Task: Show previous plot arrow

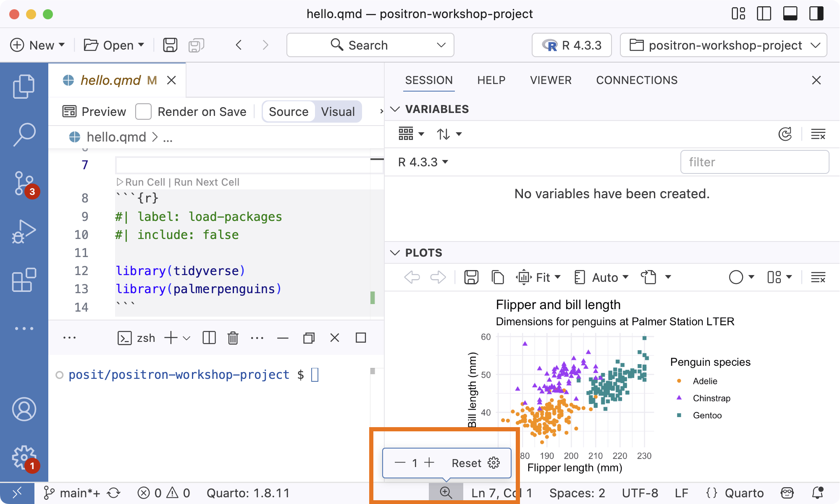Action: (x=412, y=277)
